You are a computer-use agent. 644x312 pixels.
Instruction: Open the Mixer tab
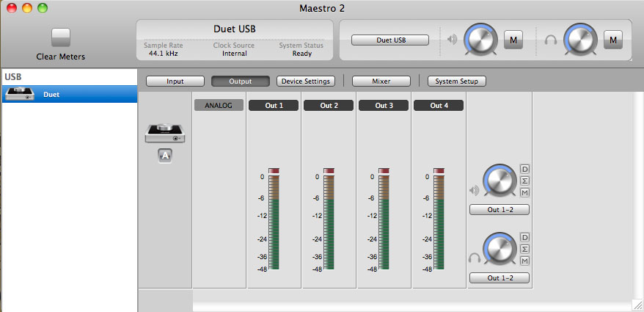tap(381, 81)
